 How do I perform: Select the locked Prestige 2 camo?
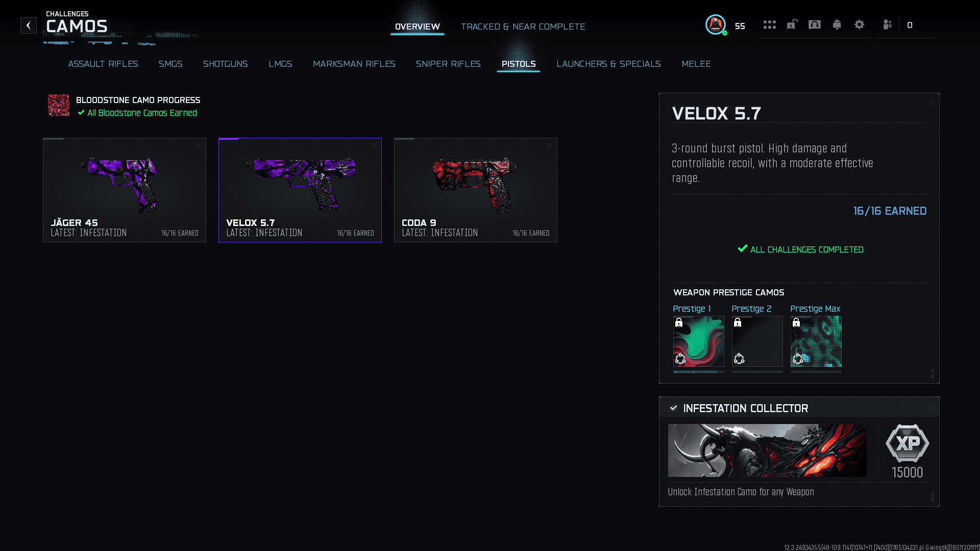757,341
